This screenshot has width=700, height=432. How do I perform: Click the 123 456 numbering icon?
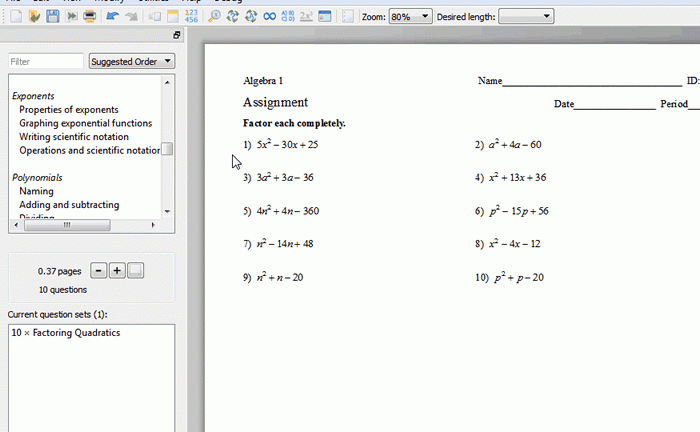click(x=191, y=17)
